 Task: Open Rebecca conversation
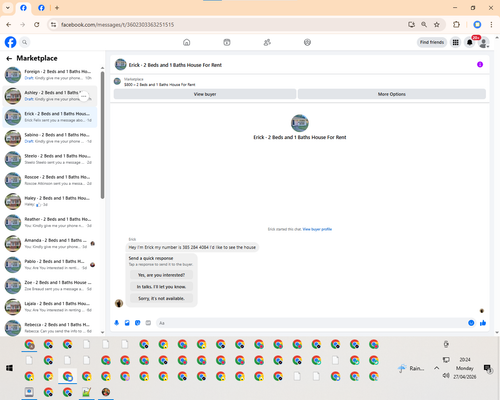tap(50, 328)
